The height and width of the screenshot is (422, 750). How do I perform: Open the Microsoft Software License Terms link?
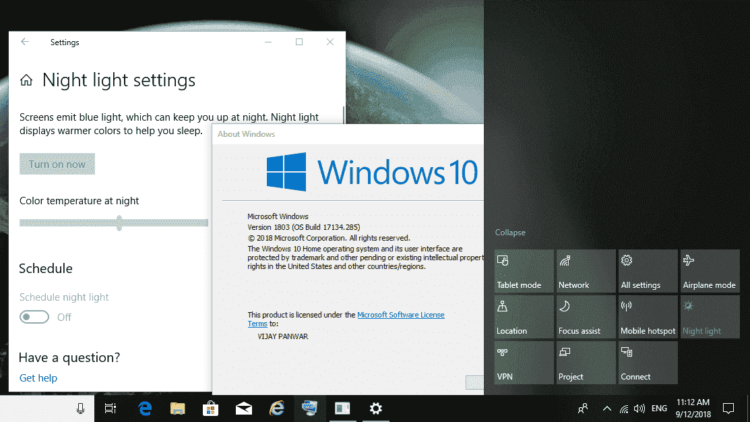[x=400, y=315]
